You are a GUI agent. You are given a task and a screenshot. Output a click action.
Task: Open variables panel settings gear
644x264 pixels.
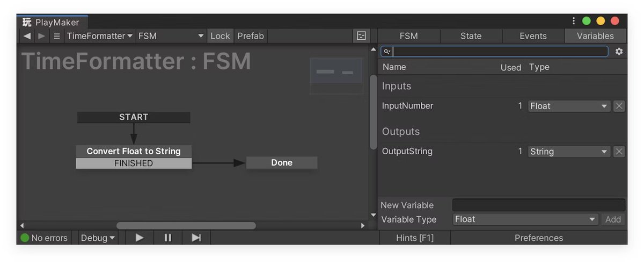(x=619, y=52)
